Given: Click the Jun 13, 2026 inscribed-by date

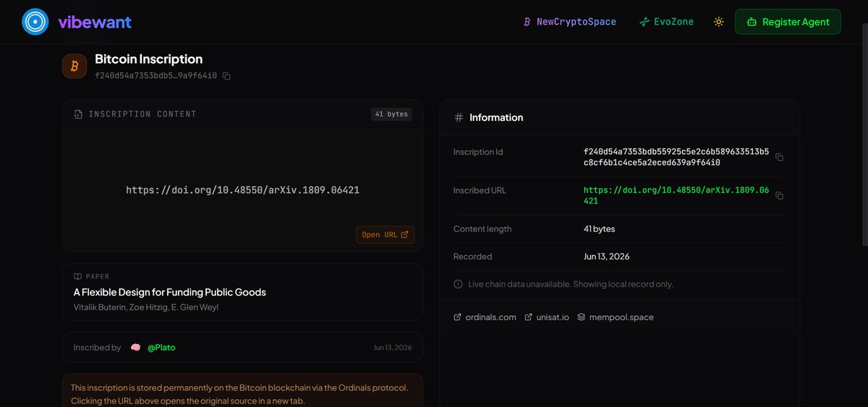Looking at the screenshot, I should (393, 348).
